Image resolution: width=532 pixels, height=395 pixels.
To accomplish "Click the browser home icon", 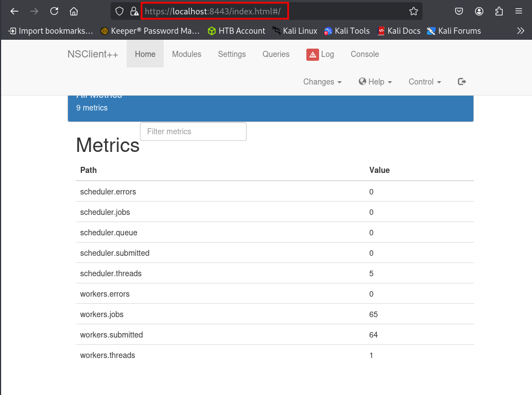I will (74, 11).
